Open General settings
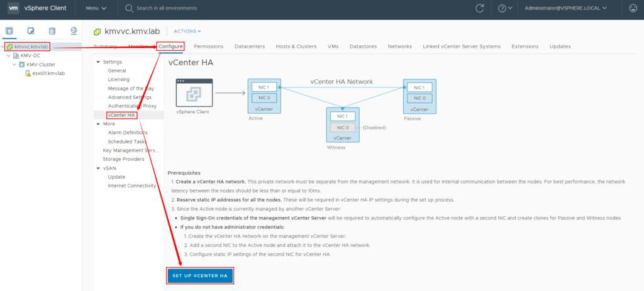This screenshot has width=644, height=291. 117,70
